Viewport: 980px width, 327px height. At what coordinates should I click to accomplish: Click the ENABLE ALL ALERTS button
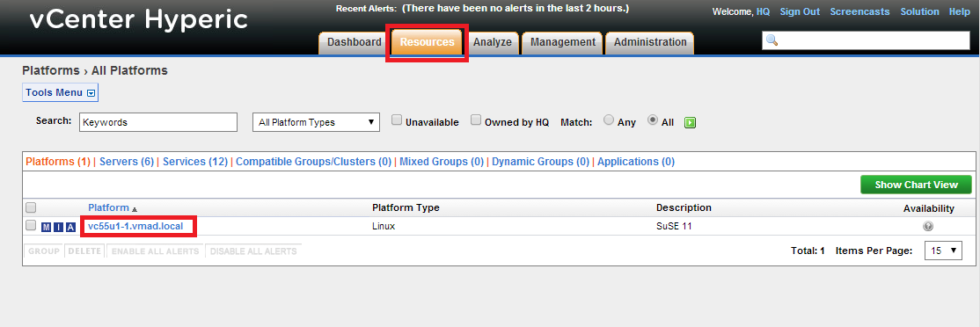155,251
